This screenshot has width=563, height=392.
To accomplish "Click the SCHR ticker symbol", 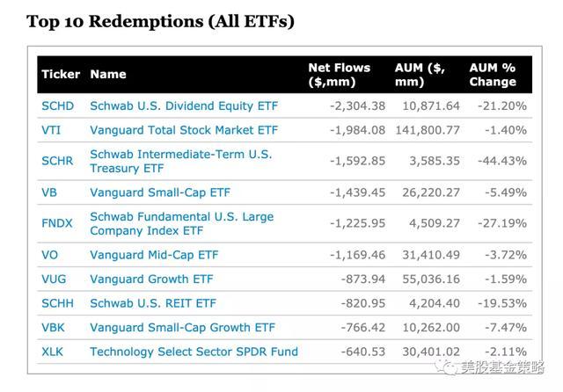I will [58, 161].
